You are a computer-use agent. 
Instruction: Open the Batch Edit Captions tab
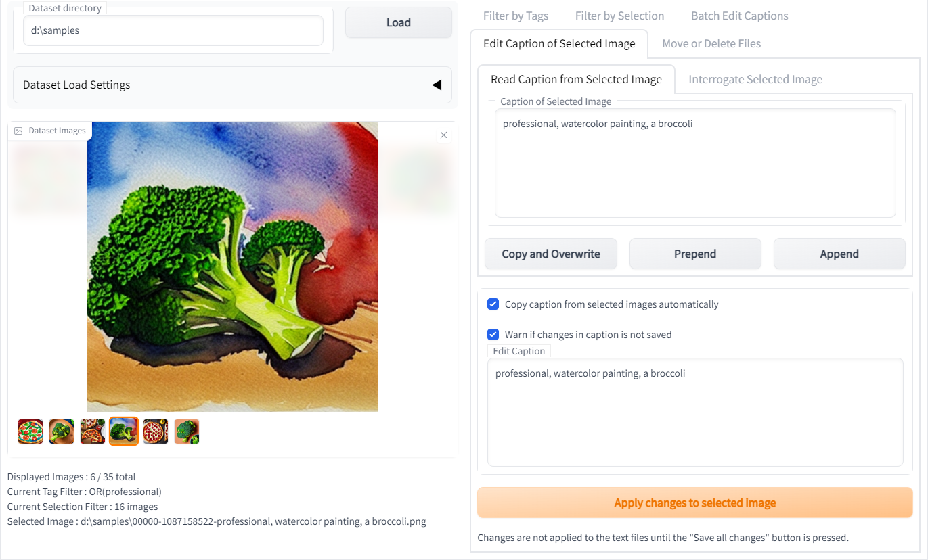tap(739, 16)
